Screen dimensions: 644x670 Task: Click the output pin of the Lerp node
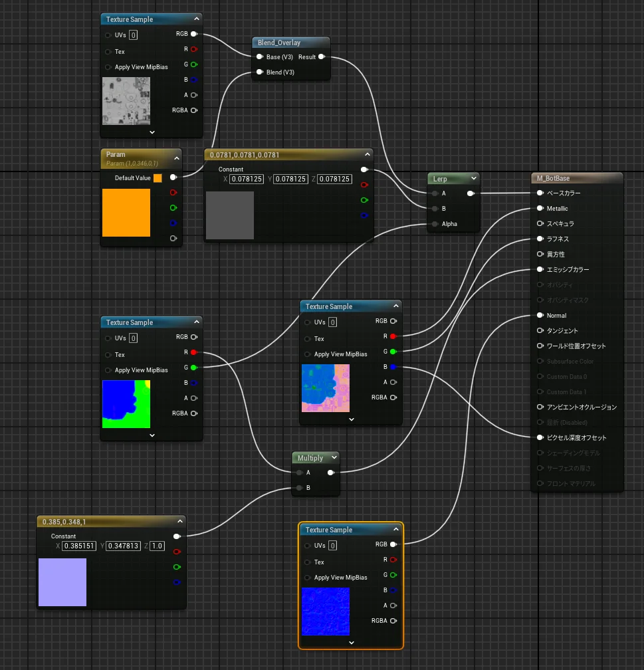tap(471, 193)
